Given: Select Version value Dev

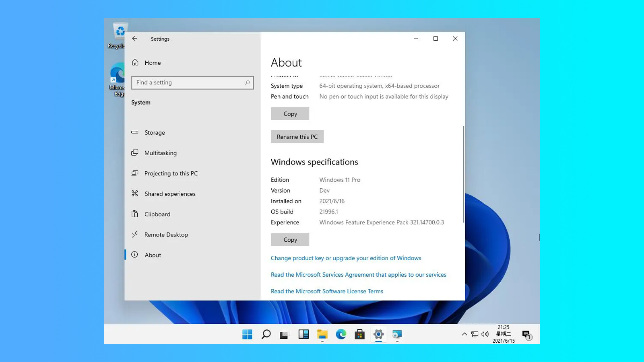Looking at the screenshot, I should click(324, 191).
